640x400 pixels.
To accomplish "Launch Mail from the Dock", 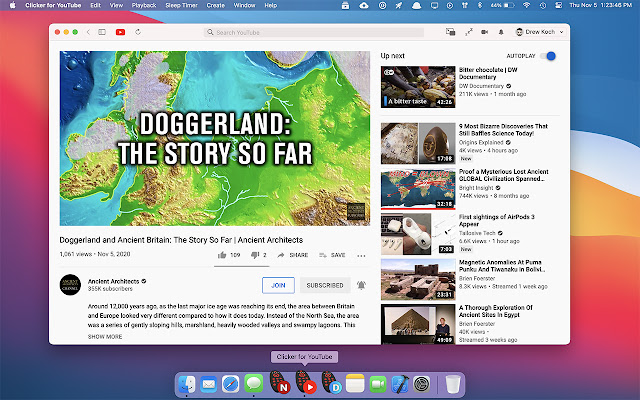I will pos(209,384).
